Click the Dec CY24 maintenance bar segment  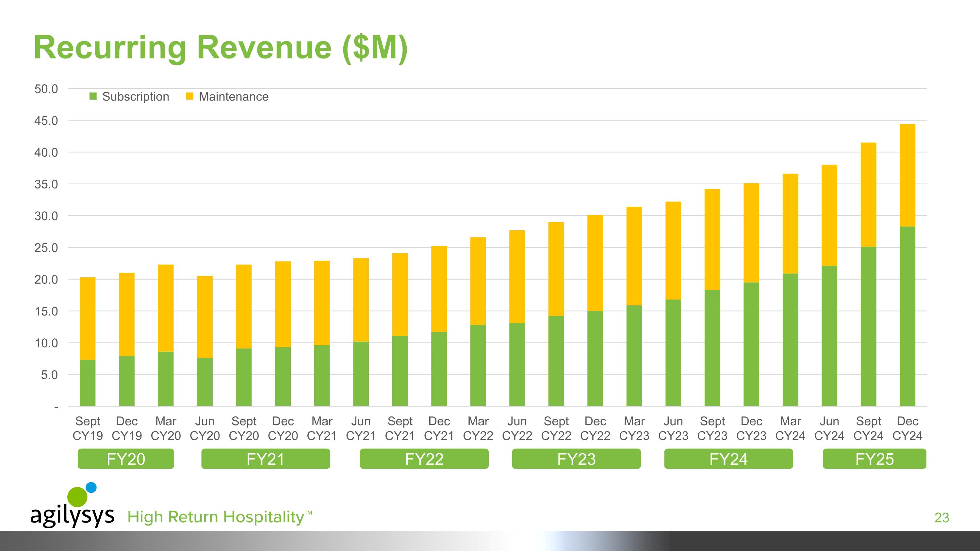(x=907, y=175)
